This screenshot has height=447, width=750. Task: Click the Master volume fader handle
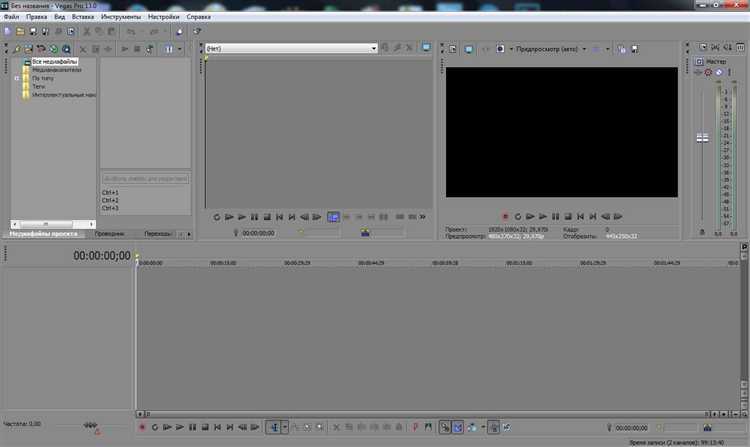[x=702, y=139]
